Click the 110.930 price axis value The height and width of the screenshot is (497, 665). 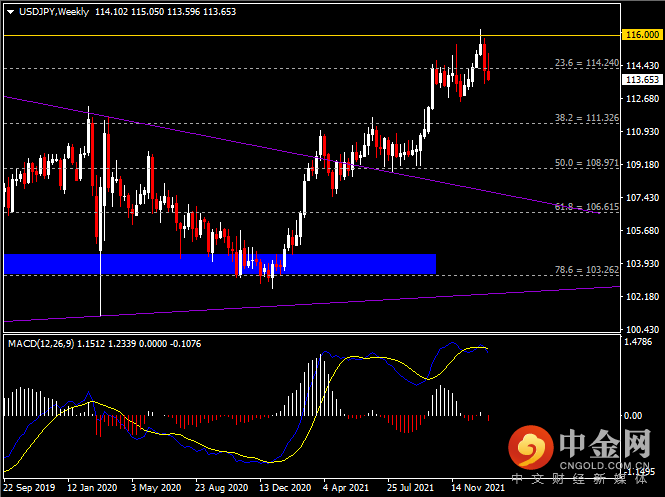point(643,132)
